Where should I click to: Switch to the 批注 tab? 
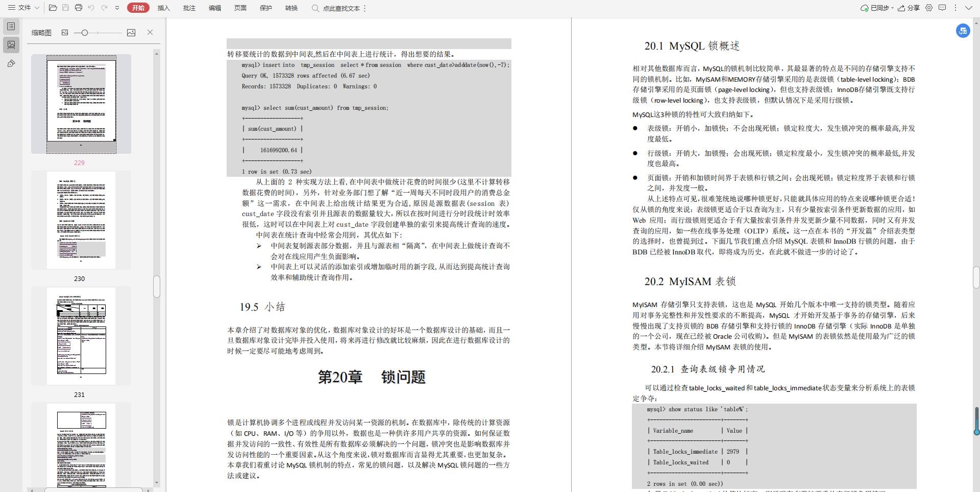(189, 8)
